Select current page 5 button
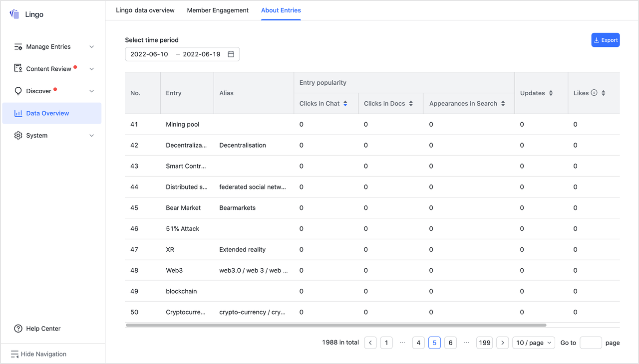 (x=434, y=343)
